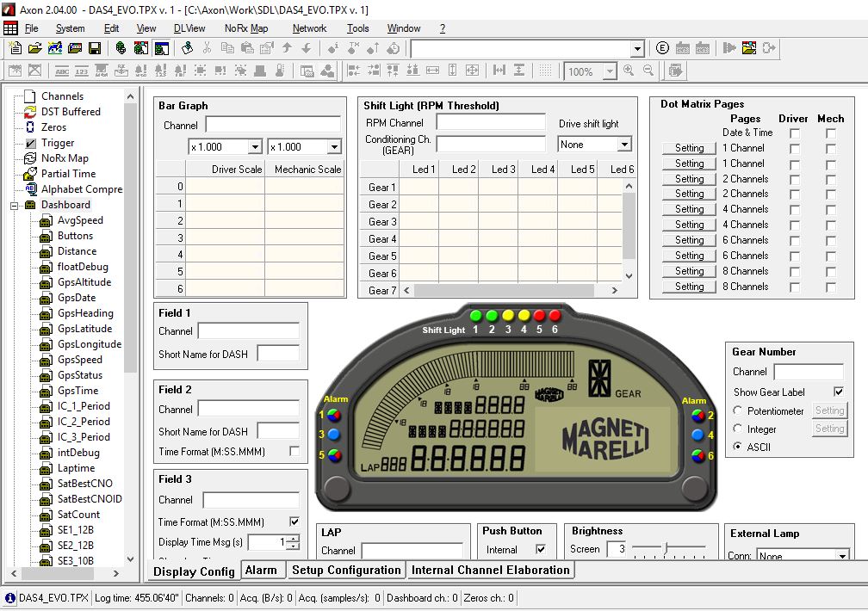
Task: Adjust the Brightness Screen slider
Action: click(667, 548)
